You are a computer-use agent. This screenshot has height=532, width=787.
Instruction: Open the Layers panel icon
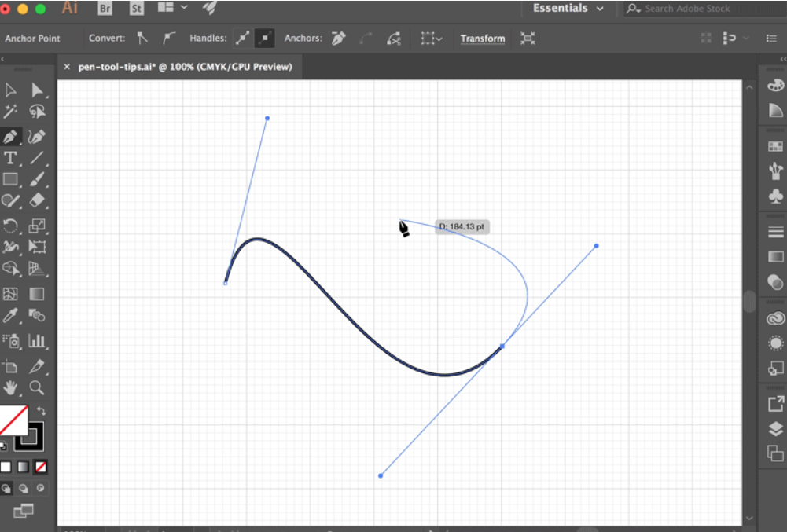pos(775,429)
